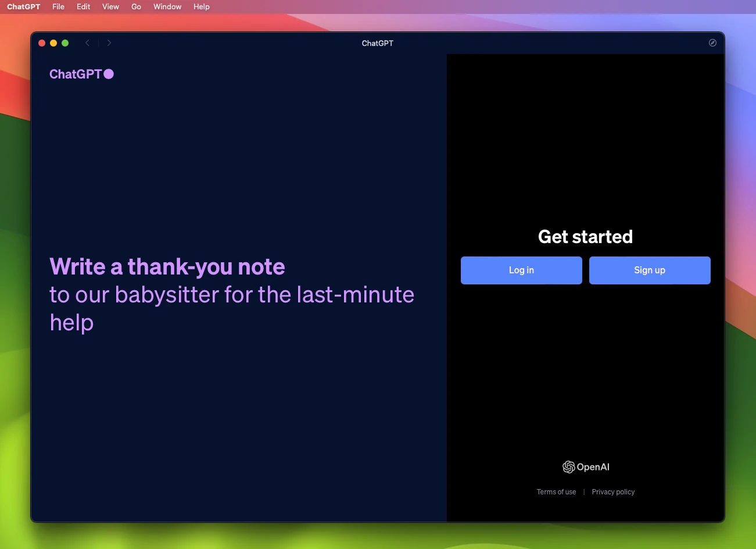Click the Log in button

pyautogui.click(x=521, y=270)
